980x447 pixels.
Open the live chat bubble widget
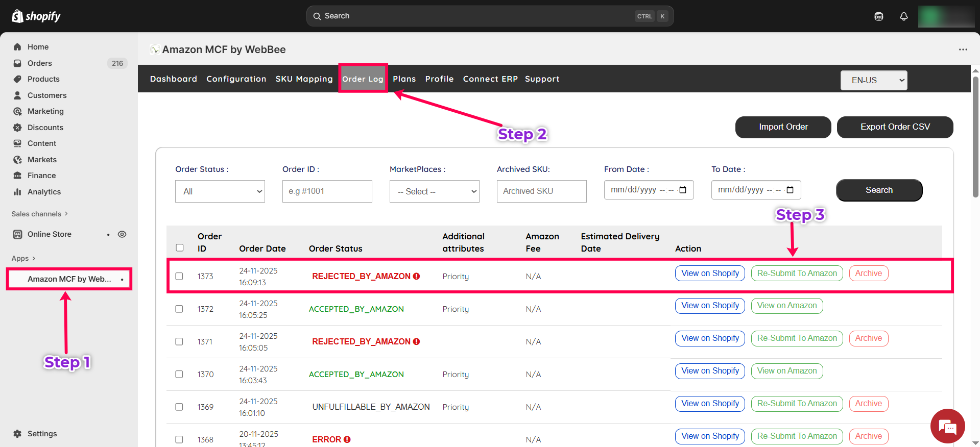(947, 426)
